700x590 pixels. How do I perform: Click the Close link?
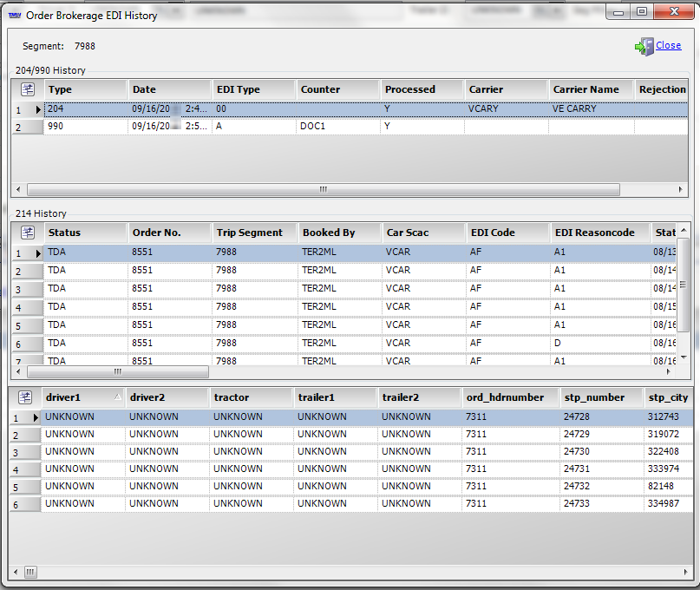pyautogui.click(x=668, y=45)
